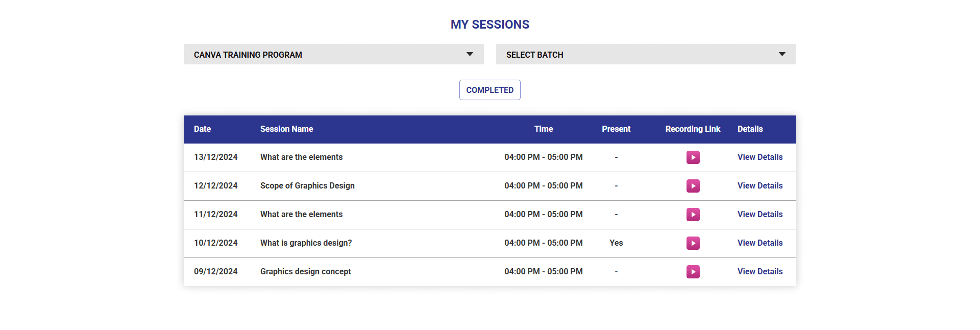
Task: Click the Present column header
Action: coord(616,129)
